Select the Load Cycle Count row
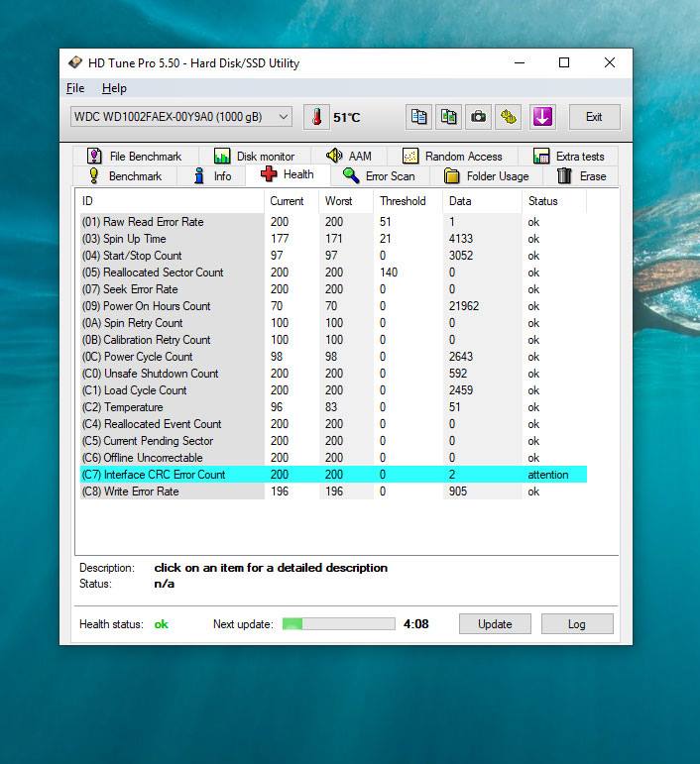700x764 pixels. 333,390
